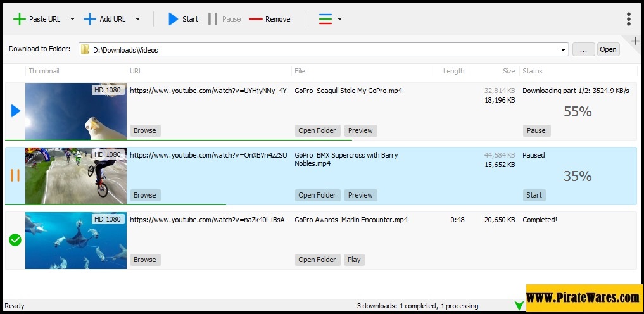Viewport: 644px width, 314px height.
Task: Click the green checkmark on Marlin row
Action: (x=15, y=240)
